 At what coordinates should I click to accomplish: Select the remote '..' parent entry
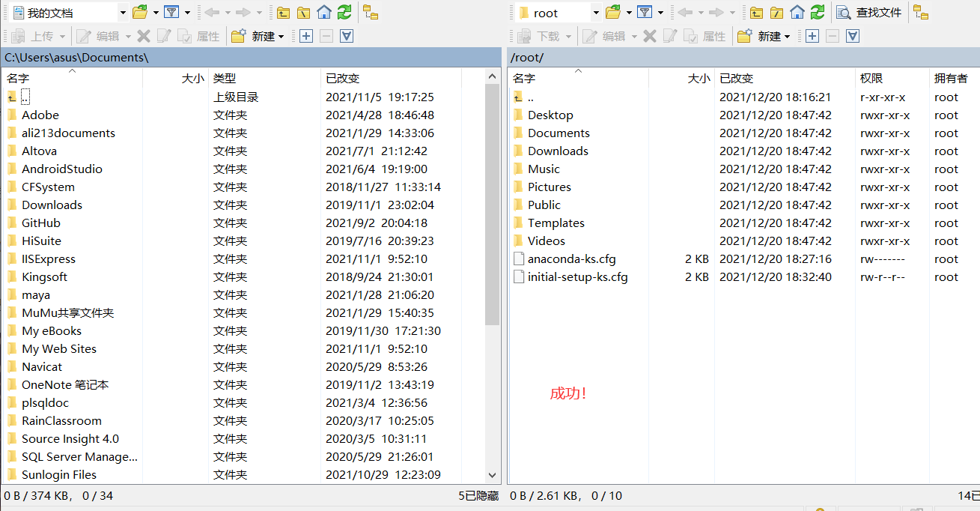click(530, 97)
